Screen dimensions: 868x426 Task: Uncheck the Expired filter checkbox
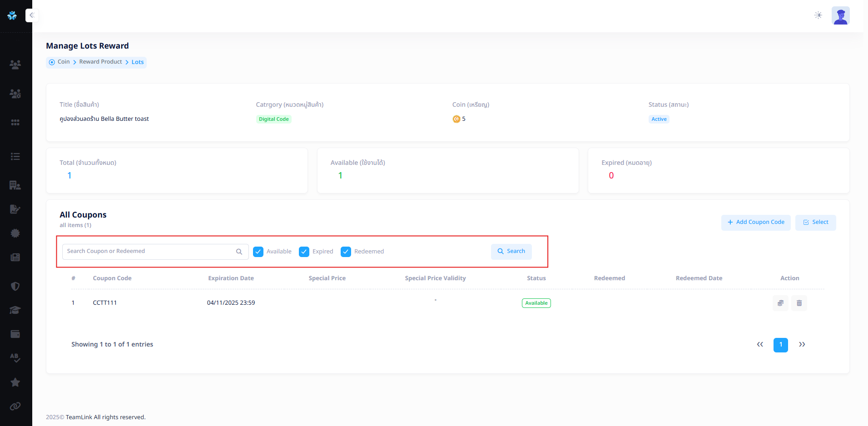coord(304,252)
